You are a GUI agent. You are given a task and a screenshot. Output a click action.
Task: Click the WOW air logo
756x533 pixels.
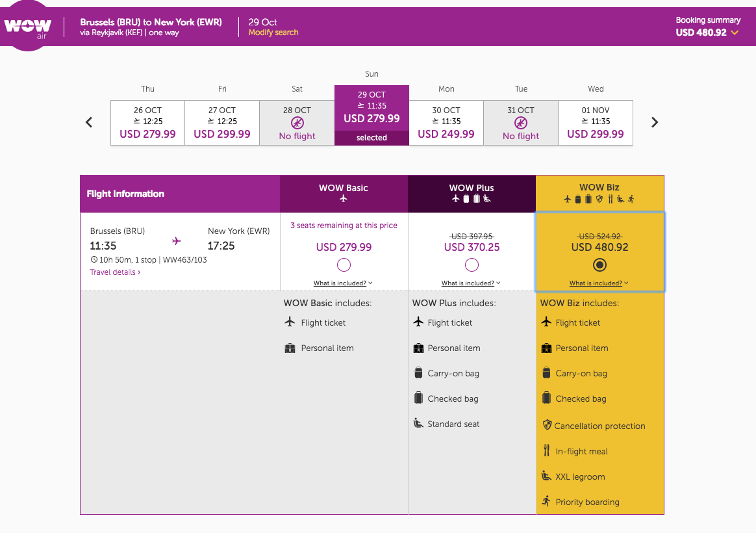(x=27, y=27)
